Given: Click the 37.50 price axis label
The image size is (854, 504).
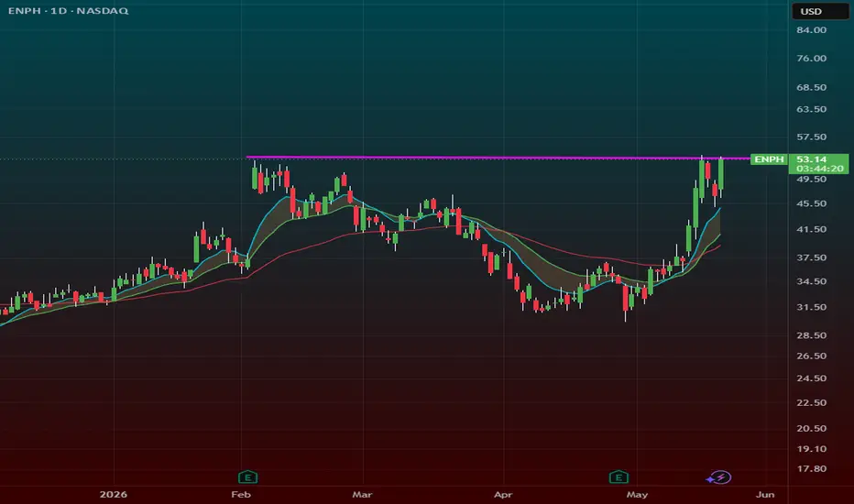Looking at the screenshot, I should [x=812, y=257].
